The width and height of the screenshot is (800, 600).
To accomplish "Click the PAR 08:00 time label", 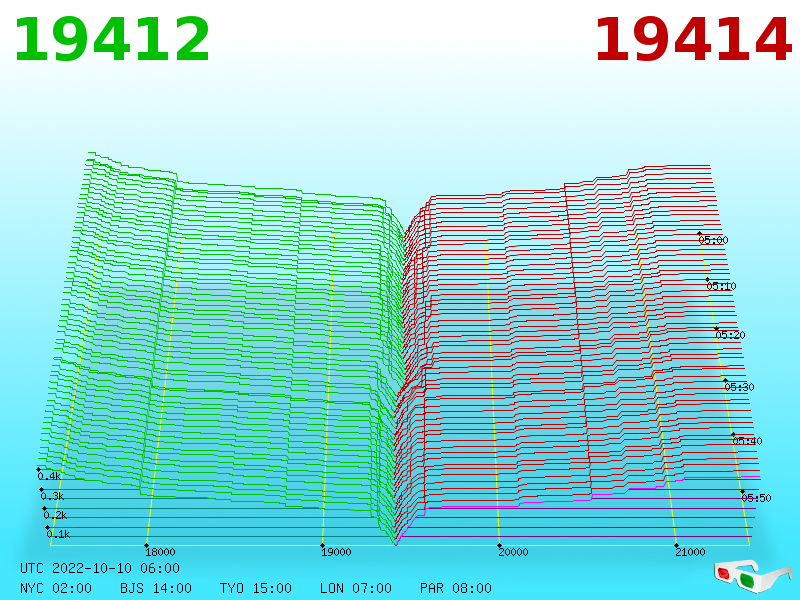I will pos(456,588).
